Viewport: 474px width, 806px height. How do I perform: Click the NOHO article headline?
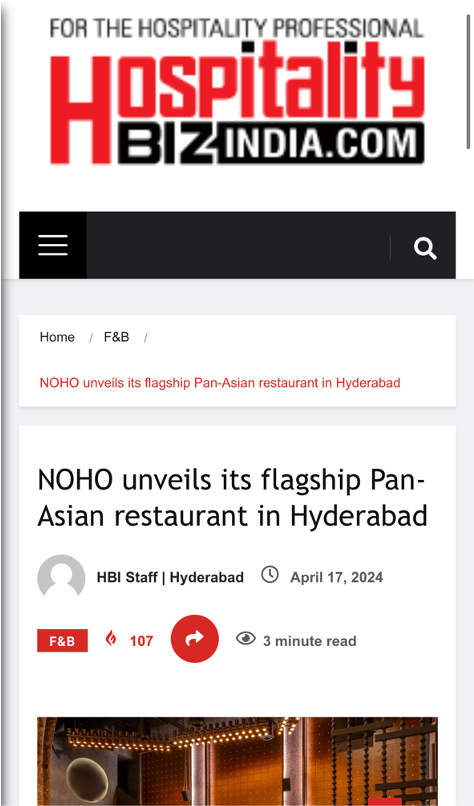(232, 498)
